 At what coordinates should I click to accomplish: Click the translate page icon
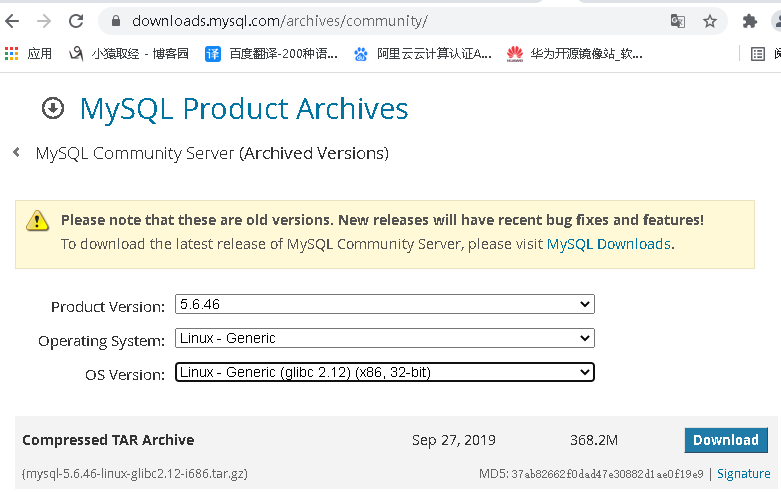click(x=678, y=21)
